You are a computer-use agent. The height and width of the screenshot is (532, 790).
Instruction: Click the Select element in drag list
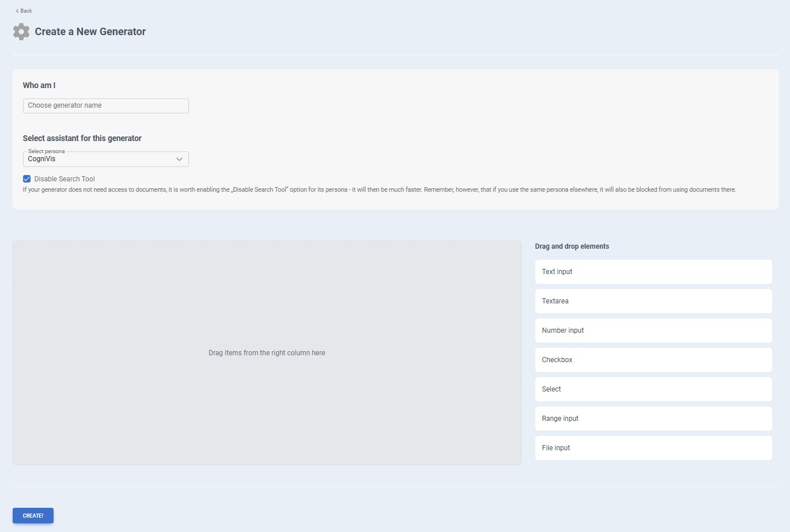point(653,389)
